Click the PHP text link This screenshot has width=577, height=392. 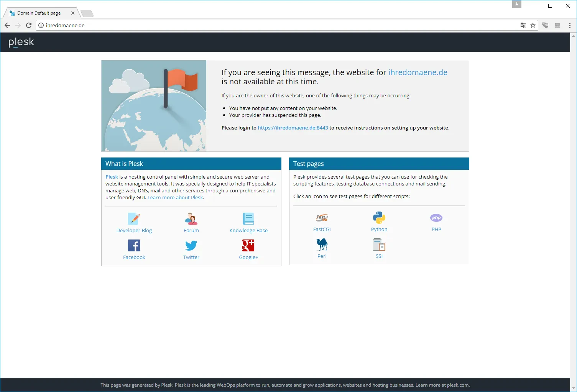pos(436,229)
